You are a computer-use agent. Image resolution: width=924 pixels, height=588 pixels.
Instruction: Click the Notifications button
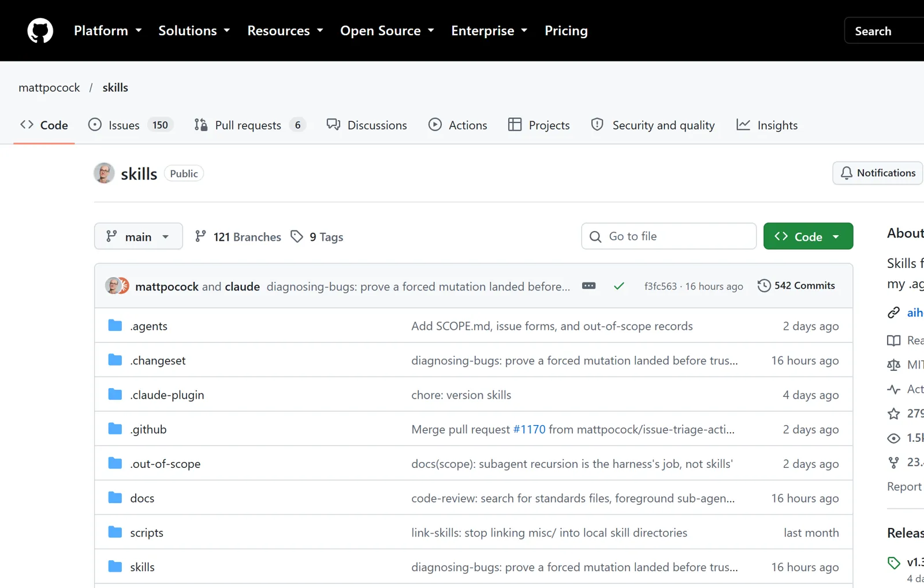[x=878, y=173]
